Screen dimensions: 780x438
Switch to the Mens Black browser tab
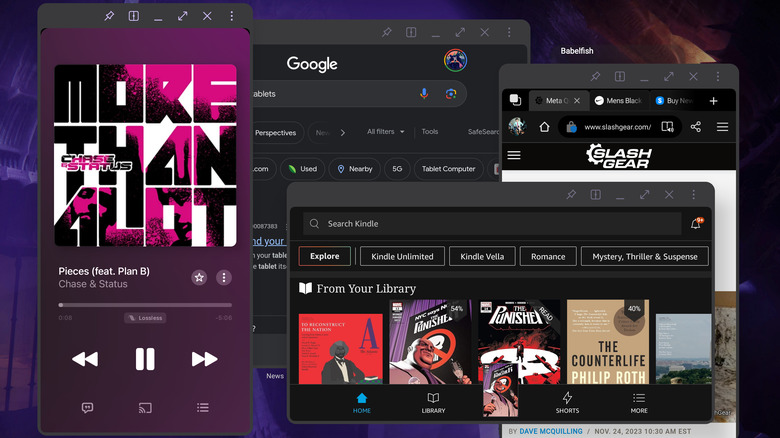[617, 101]
